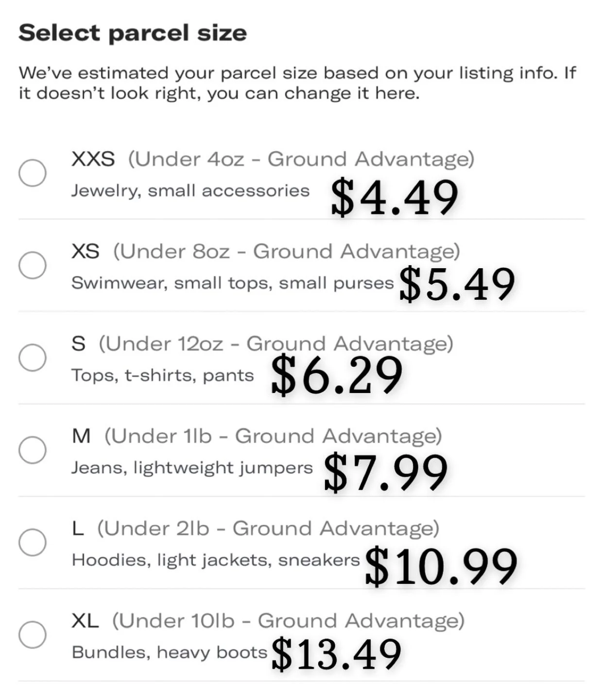Choose the XS radio button
The image size is (603, 700).
click(x=33, y=265)
